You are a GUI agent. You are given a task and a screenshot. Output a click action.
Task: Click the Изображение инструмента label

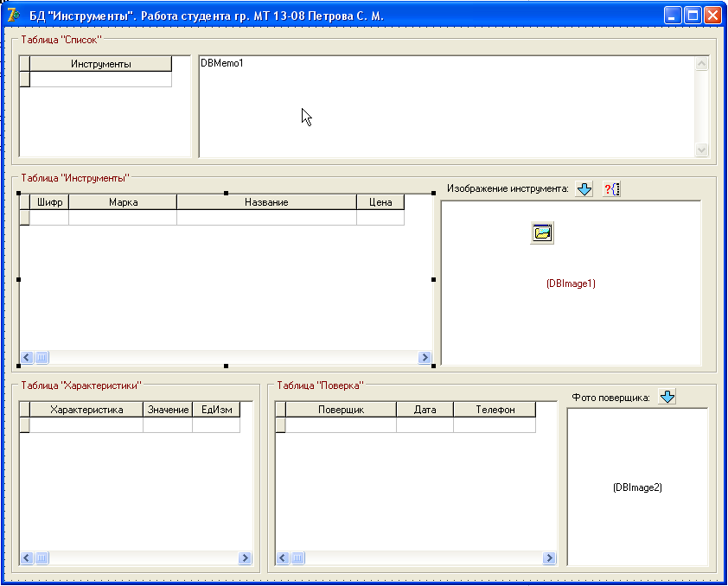[508, 188]
